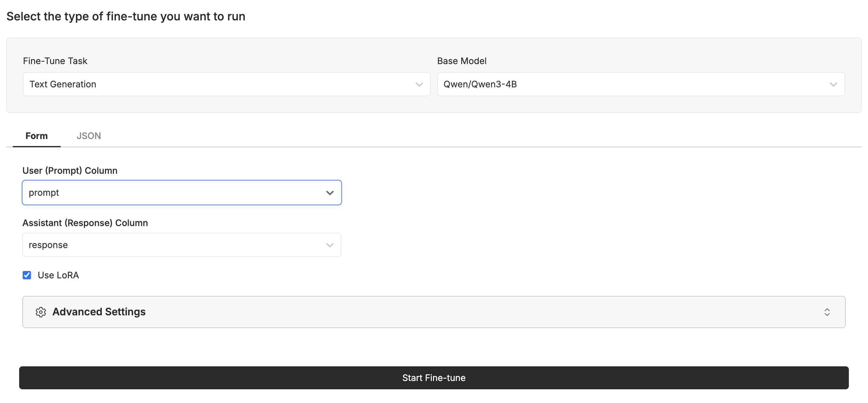868x403 pixels.
Task: Select the Form tab
Action: [36, 136]
